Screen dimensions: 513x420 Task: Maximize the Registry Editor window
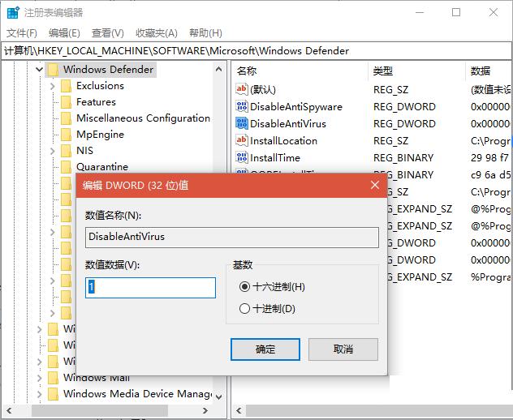tap(456, 12)
